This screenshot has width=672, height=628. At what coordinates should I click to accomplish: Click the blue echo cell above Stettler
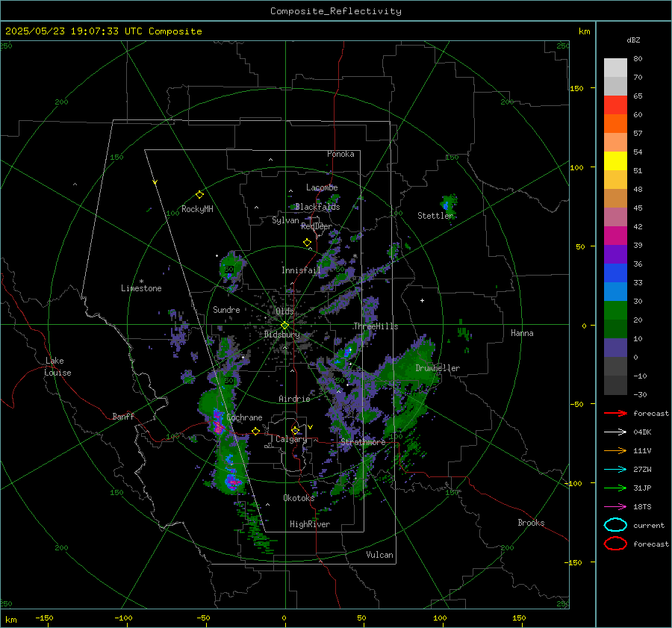447,206
